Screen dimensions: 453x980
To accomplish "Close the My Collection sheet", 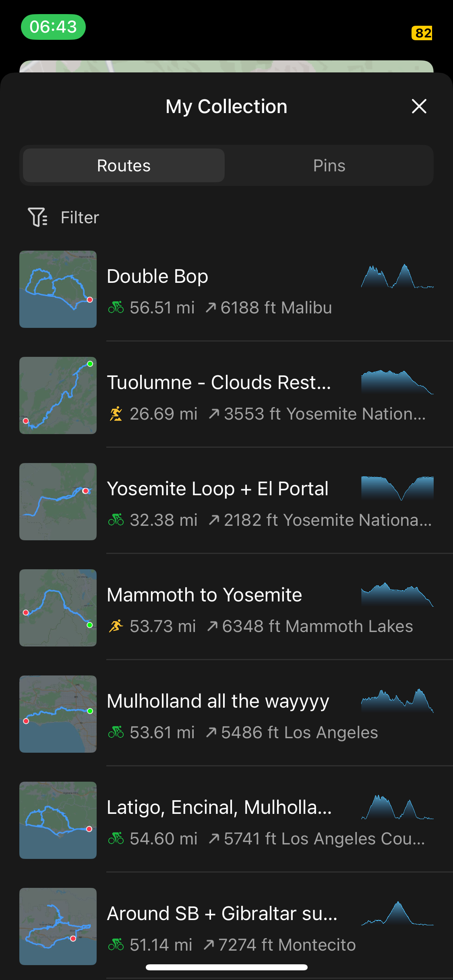I will click(419, 106).
